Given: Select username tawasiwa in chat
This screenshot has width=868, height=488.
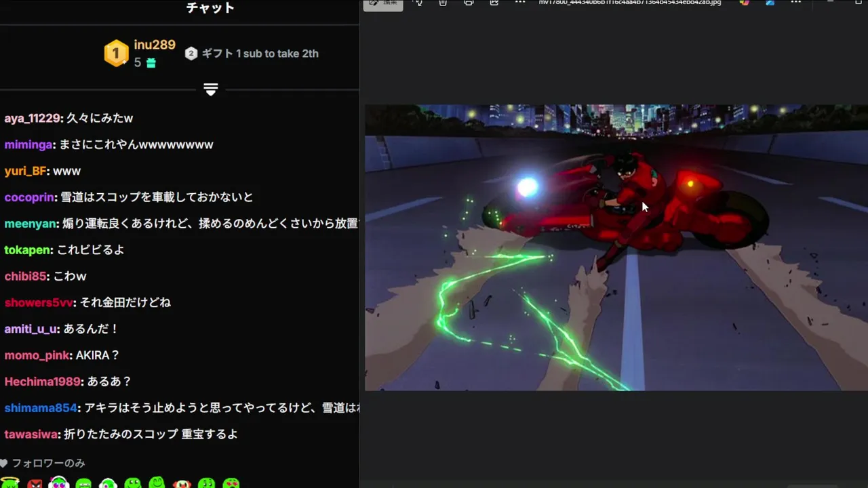Looking at the screenshot, I should pos(31,434).
